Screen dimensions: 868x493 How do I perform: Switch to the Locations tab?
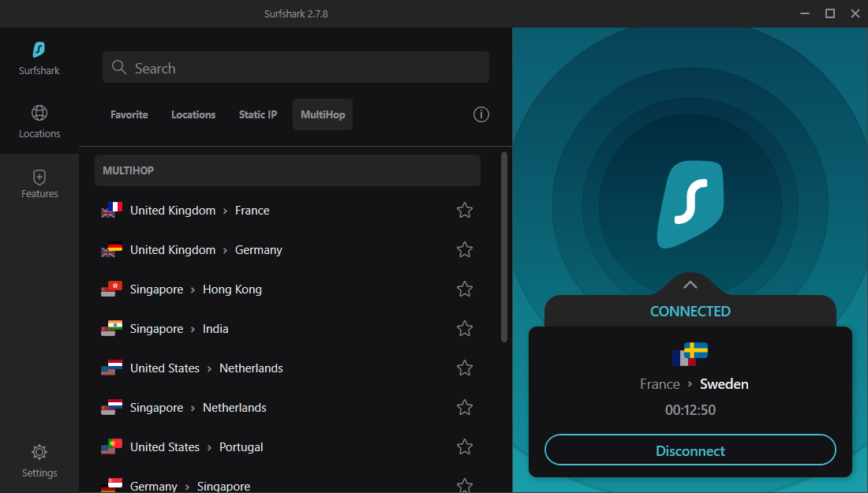point(193,114)
